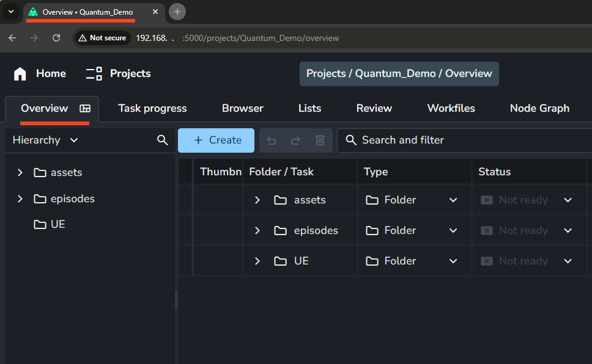Screen dimensions: 592x364
Task: Click folder icon in assets table row
Action: 280,200
